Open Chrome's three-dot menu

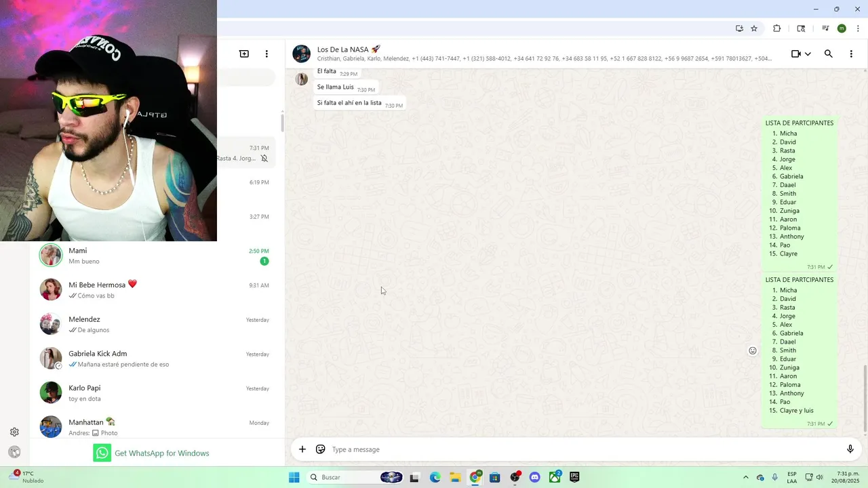(x=858, y=28)
